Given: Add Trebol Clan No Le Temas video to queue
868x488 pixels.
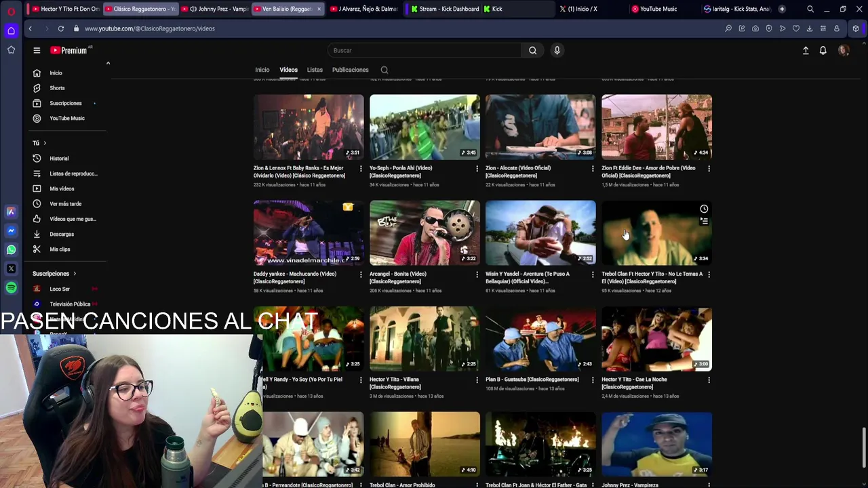Looking at the screenshot, I should (704, 221).
